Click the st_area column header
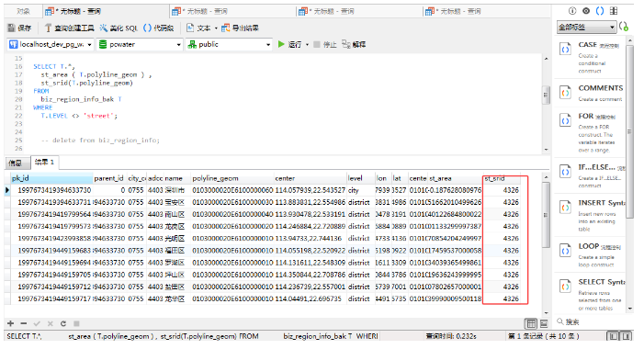This screenshot has width=644, height=349. click(455, 178)
